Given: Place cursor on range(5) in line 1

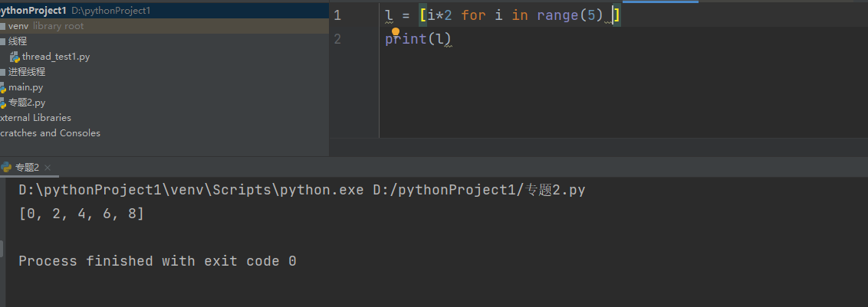Looking at the screenshot, I should [567, 15].
